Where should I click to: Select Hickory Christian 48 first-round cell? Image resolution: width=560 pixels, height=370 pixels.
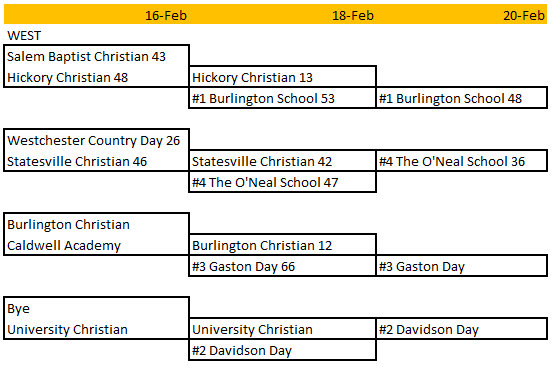pos(96,77)
